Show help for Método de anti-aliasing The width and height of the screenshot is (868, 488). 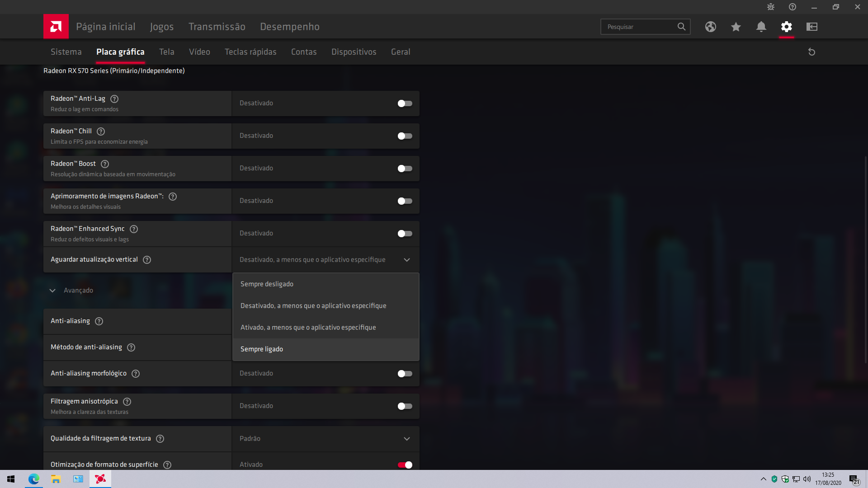(131, 347)
